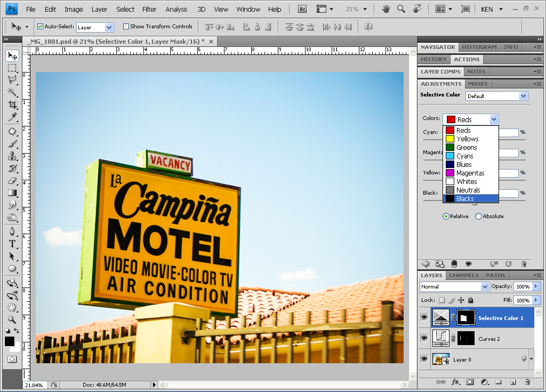This screenshot has width=546, height=392.
Task: Select the Brush tool
Action: (x=12, y=143)
